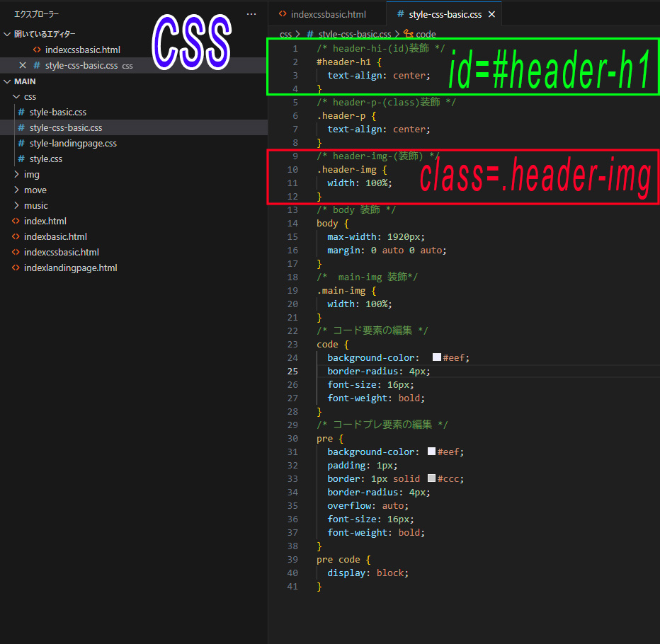Viewport: 660px width, 644px height.
Task: Open style-landingpage.css in the file tree
Action: [73, 144]
